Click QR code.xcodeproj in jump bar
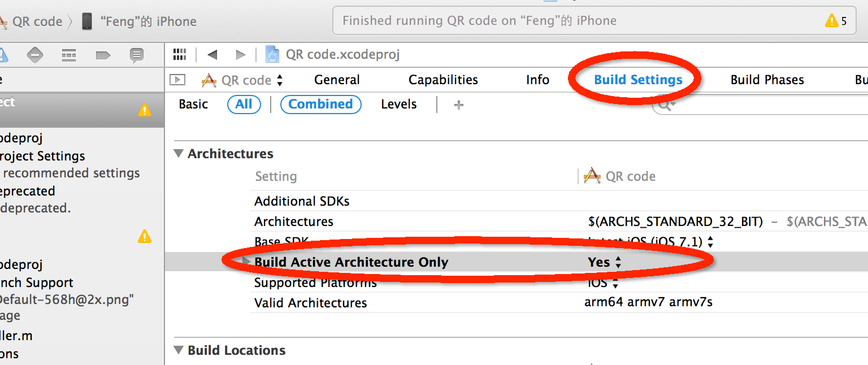The height and width of the screenshot is (365, 868). click(x=342, y=55)
